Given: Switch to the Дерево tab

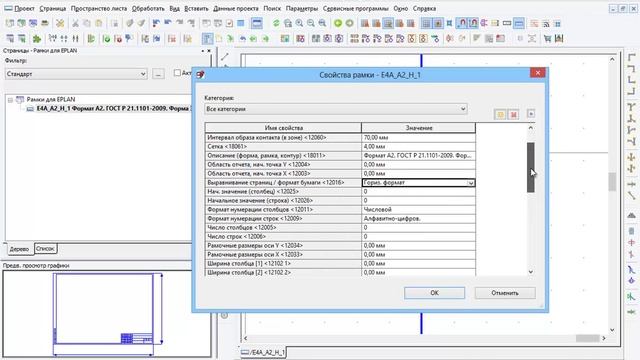Looking at the screenshot, I should [19, 249].
